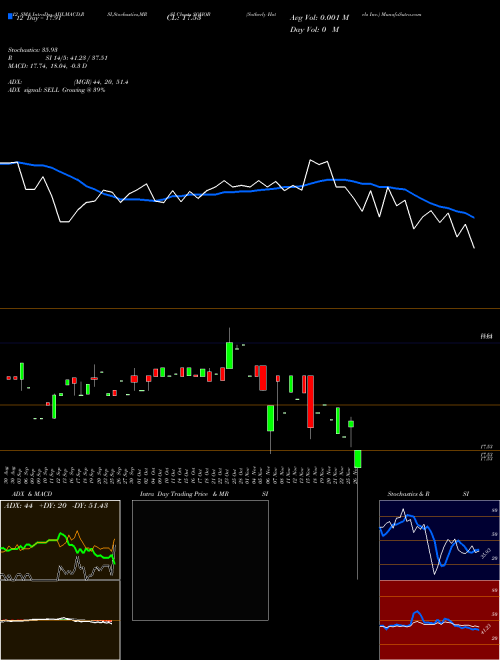
Task: Click the 'Day Vol: 0 M' reading
Action: [x=314, y=30]
